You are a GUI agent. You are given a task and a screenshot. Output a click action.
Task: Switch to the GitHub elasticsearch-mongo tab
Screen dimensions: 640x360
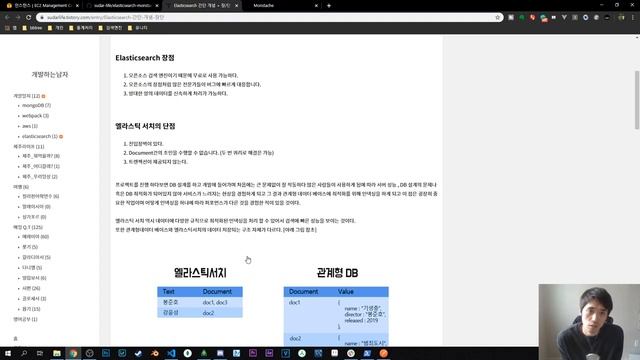[122, 6]
